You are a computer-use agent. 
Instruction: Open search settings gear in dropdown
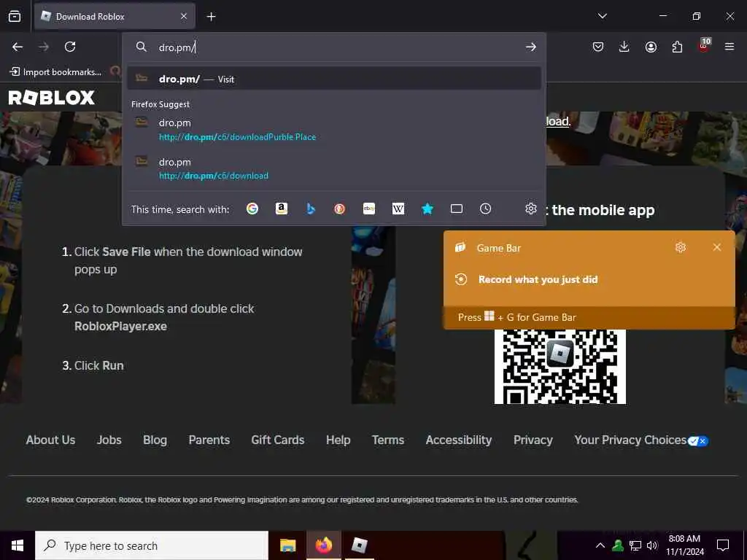point(531,209)
